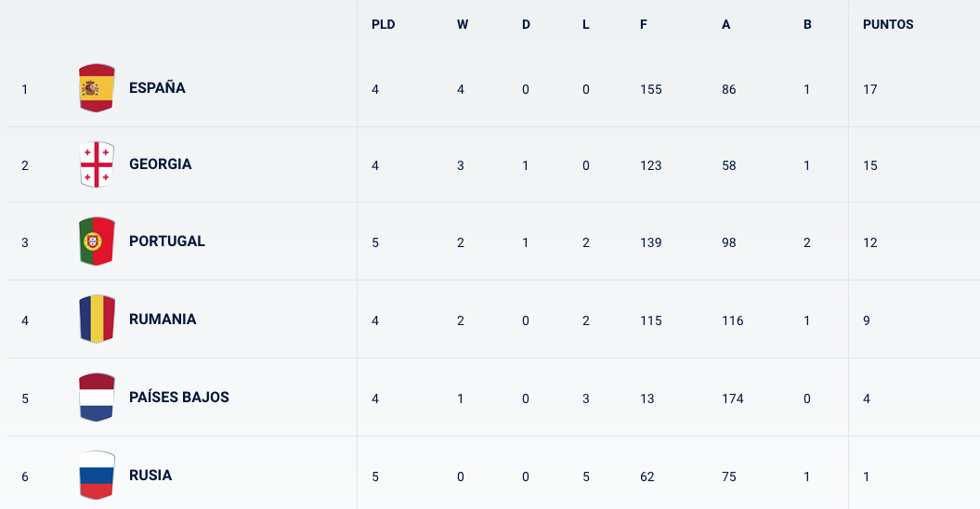Open the PAÍSES BAJOS team name
Viewport: 980px width, 509px height.
click(178, 397)
